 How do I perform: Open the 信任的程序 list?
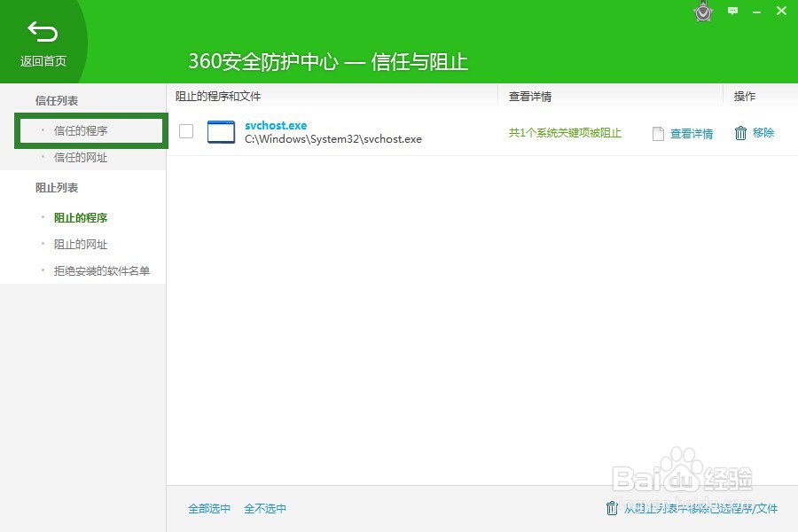pos(81,131)
